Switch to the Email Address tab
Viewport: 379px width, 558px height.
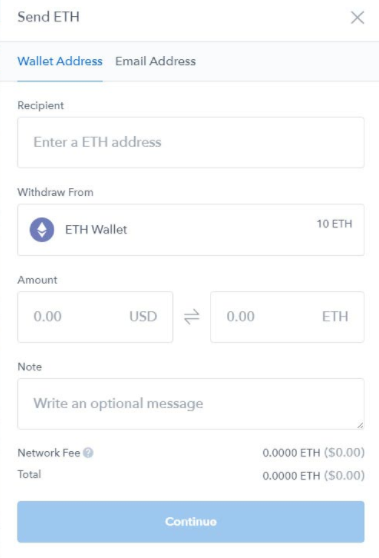coord(155,61)
